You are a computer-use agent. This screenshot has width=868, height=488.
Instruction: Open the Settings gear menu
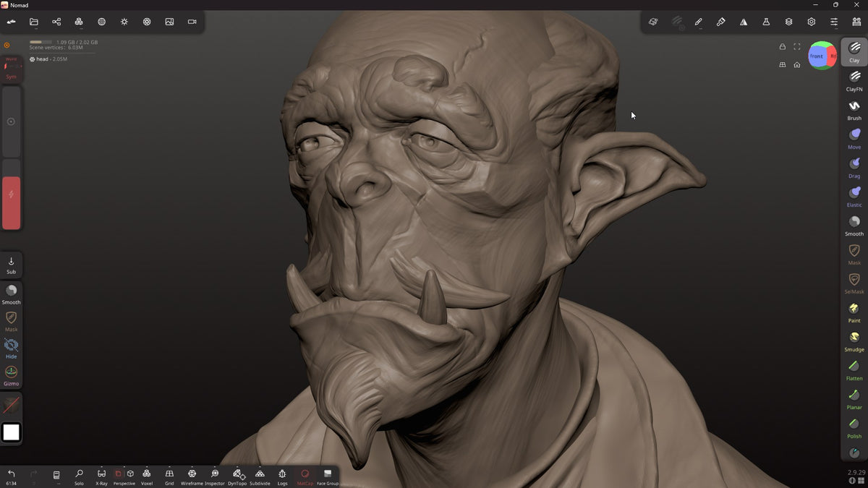tap(812, 22)
